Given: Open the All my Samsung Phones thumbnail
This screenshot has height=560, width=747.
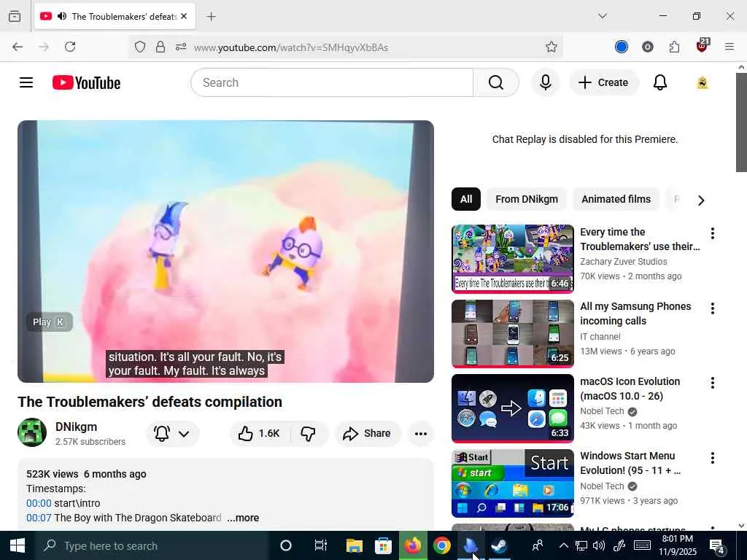Looking at the screenshot, I should pyautogui.click(x=513, y=333).
